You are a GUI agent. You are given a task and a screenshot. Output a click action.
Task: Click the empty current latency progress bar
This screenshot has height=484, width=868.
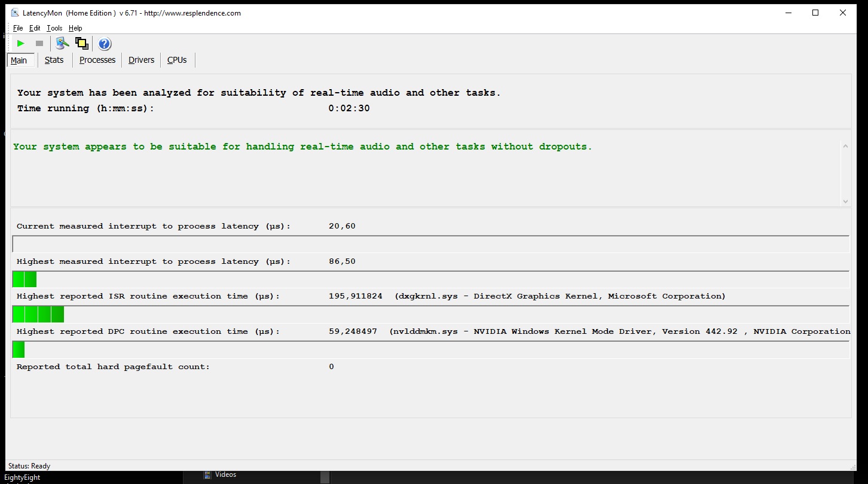[430, 244]
